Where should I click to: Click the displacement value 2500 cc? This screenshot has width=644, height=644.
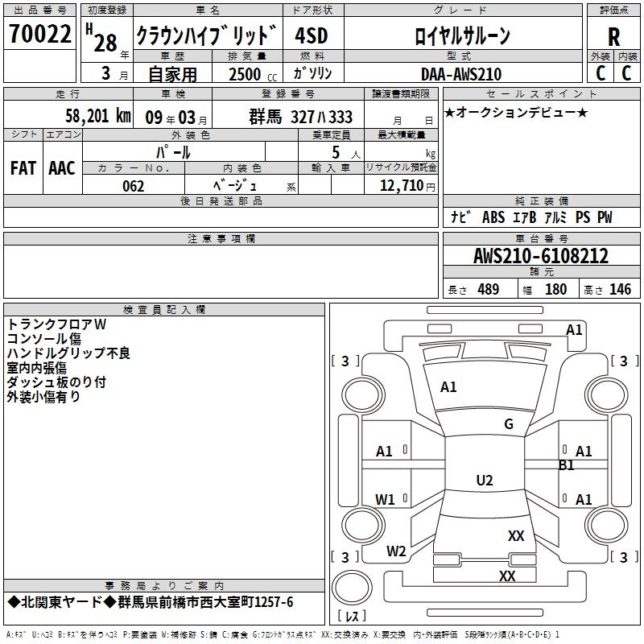pos(253,74)
